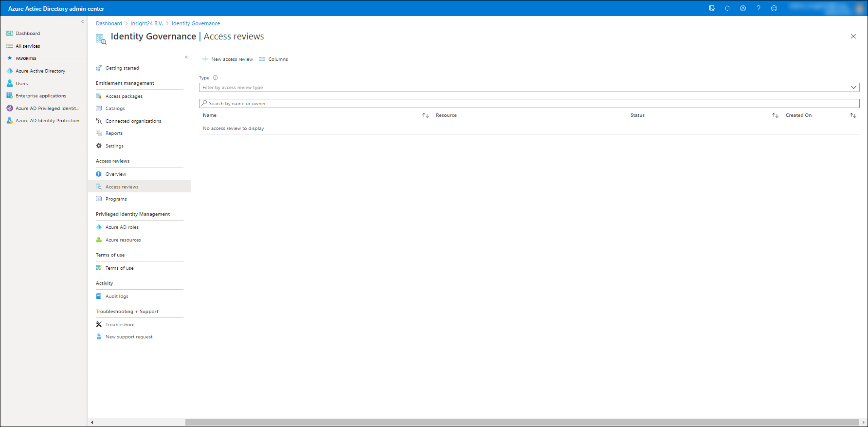Click the feedback smiley icon
868x427 pixels.
(x=774, y=8)
